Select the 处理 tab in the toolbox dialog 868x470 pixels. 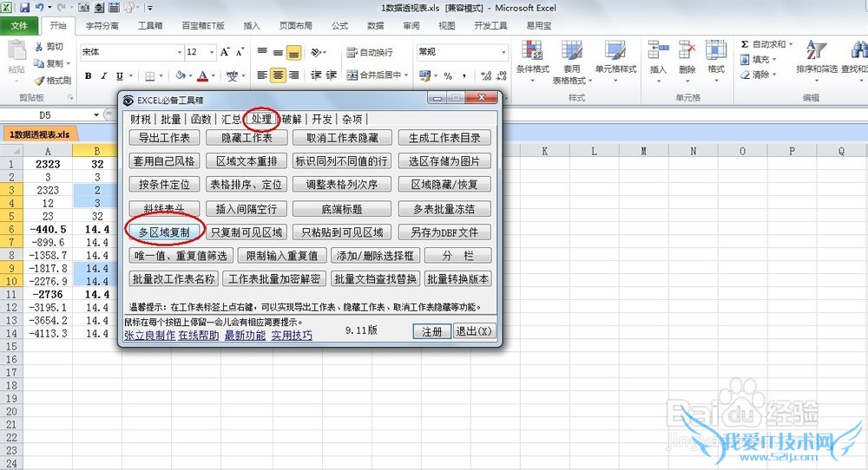coord(261,119)
